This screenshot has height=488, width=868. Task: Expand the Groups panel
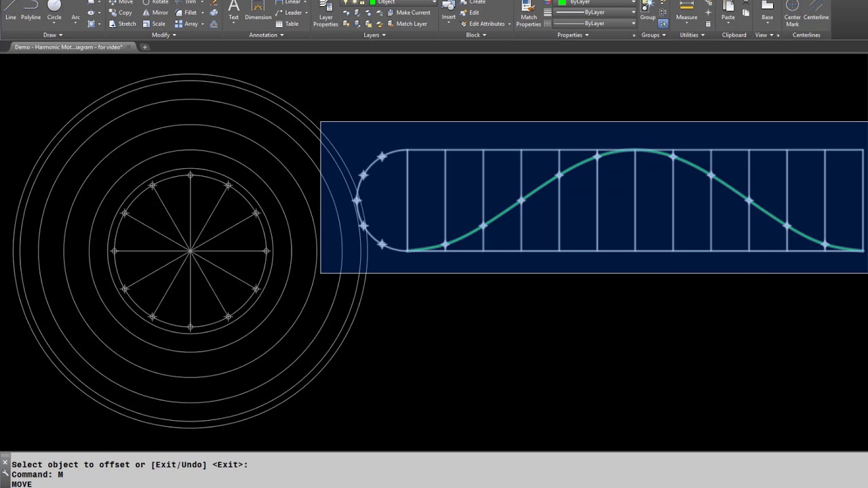653,35
